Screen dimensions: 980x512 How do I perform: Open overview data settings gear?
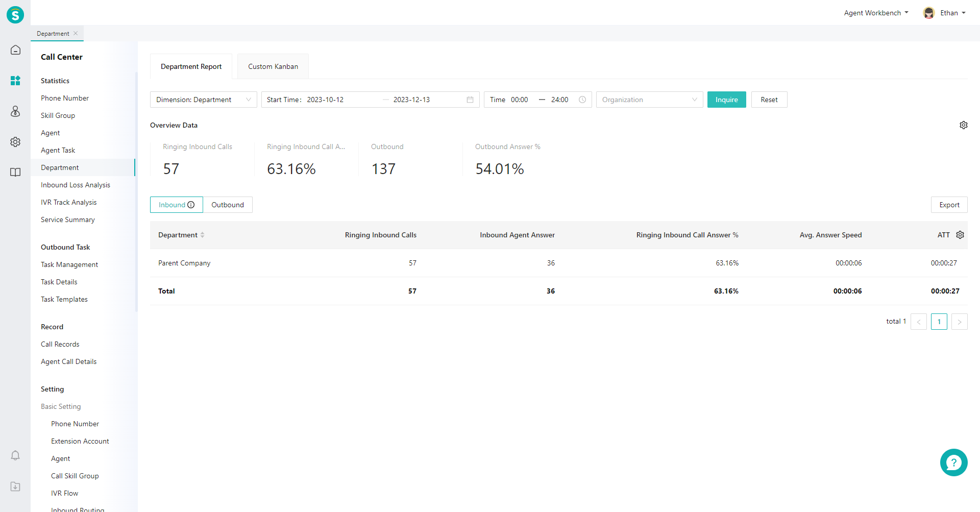(x=963, y=125)
